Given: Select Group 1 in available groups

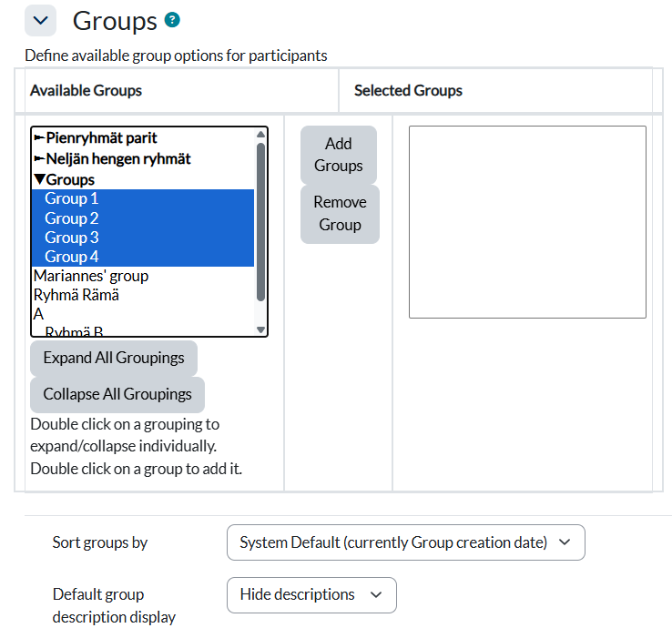Looking at the screenshot, I should tap(72, 198).
